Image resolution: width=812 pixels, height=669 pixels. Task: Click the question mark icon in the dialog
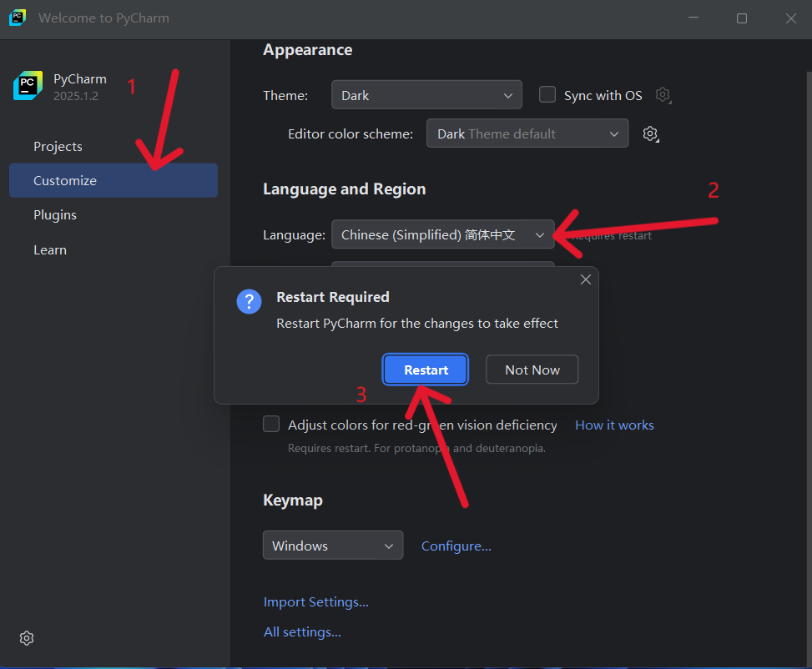(x=249, y=302)
